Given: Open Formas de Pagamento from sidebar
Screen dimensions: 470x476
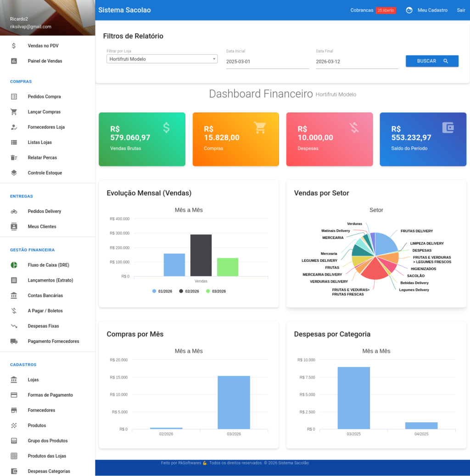Looking at the screenshot, I should [50, 395].
